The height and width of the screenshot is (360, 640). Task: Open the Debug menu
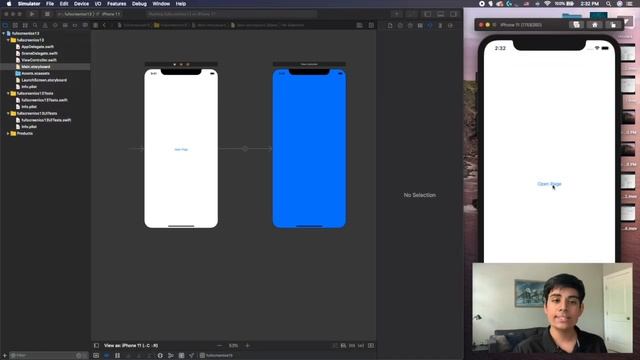coord(139,4)
